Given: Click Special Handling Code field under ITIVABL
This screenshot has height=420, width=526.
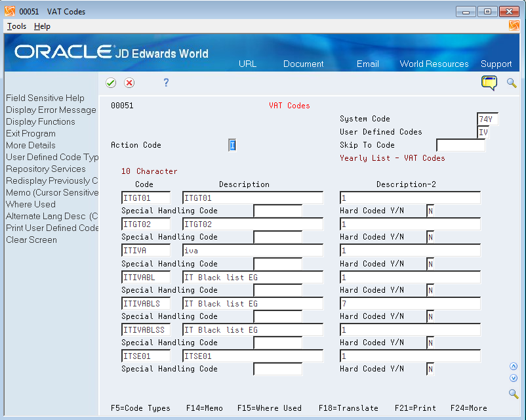Looking at the screenshot, I should [278, 291].
